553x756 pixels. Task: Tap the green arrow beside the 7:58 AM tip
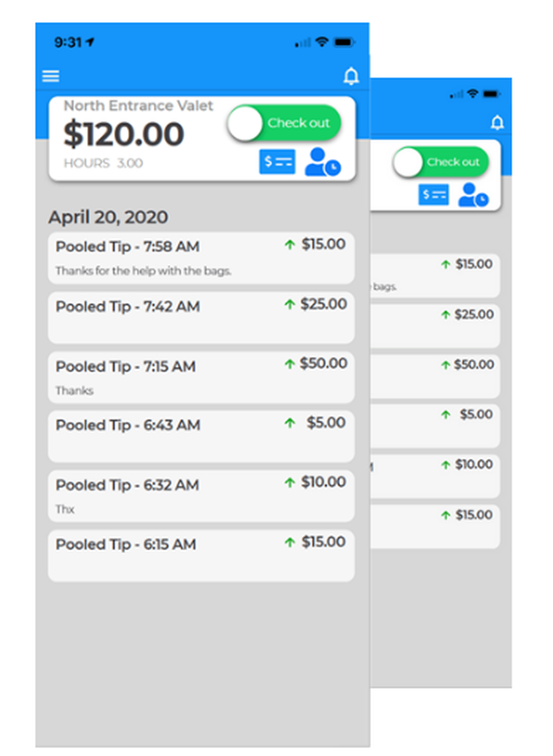coord(290,244)
